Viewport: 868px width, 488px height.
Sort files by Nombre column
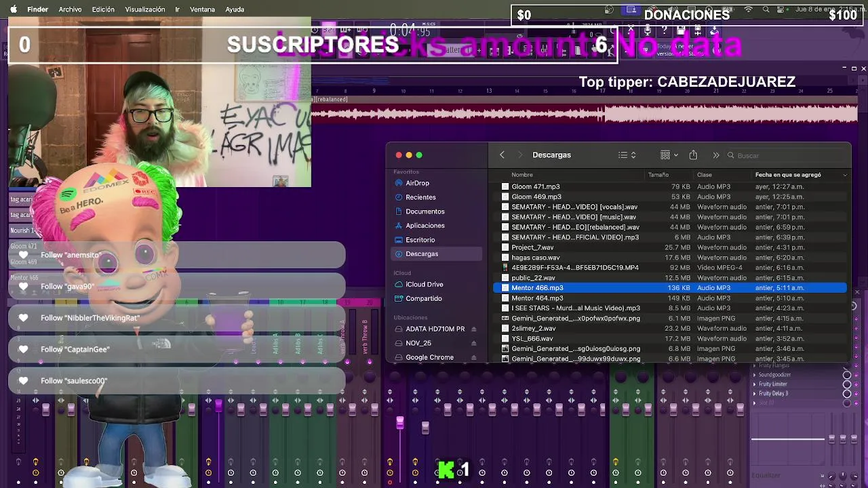coord(522,175)
